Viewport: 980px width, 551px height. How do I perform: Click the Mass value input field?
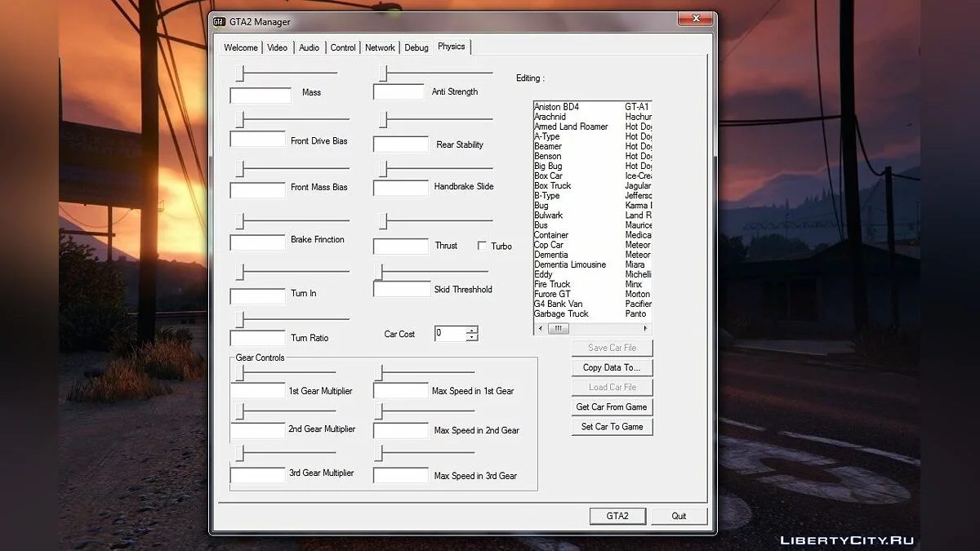(x=261, y=96)
